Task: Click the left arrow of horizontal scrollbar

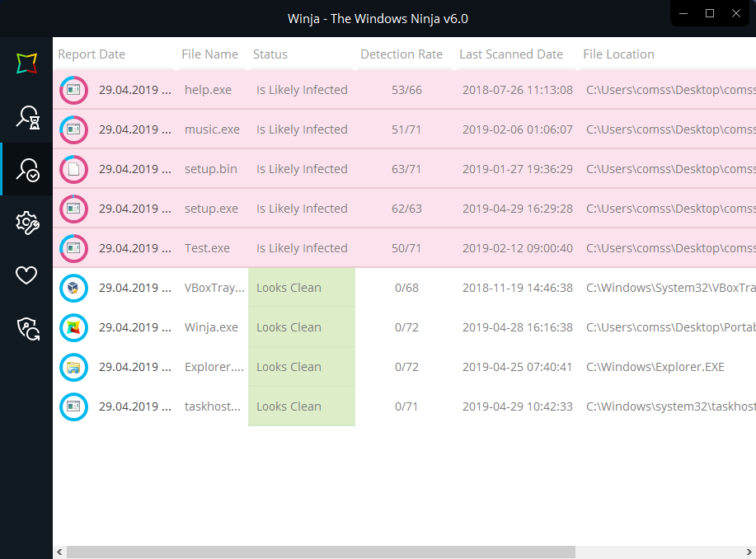Action: [x=59, y=552]
